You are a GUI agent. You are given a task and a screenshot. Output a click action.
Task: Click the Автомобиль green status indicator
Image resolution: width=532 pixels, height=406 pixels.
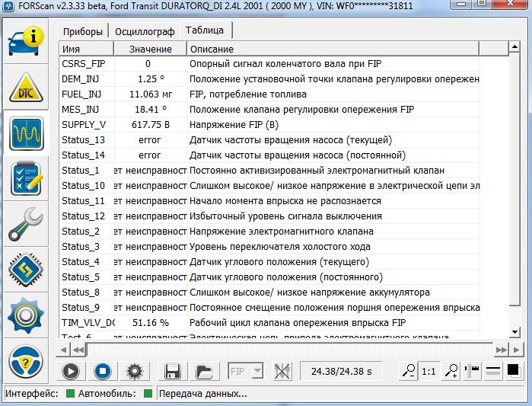(x=148, y=394)
